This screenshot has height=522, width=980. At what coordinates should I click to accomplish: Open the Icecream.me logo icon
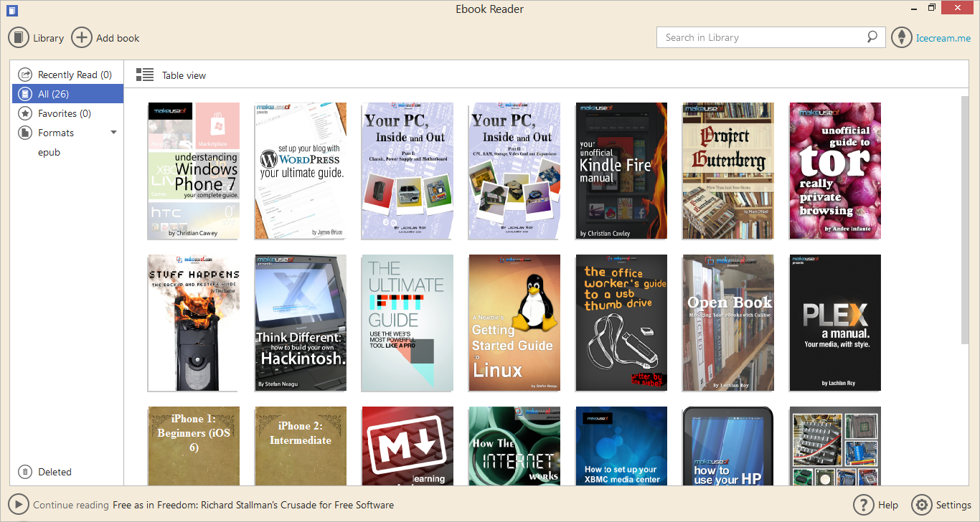[902, 37]
